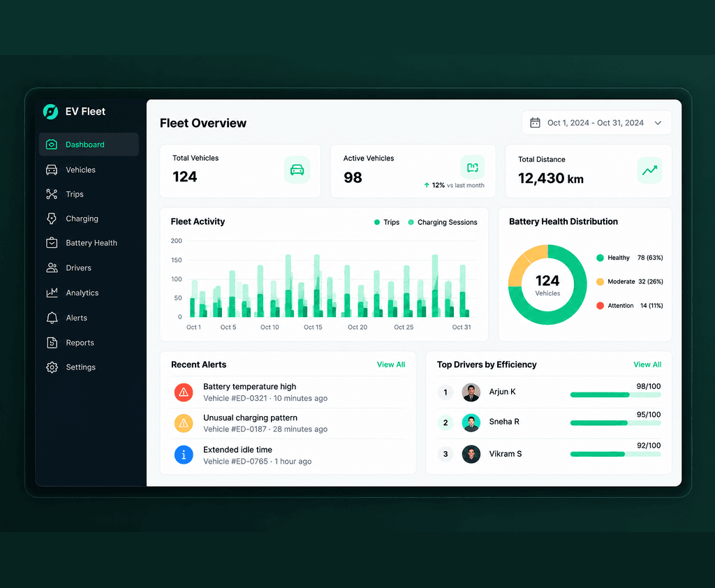
Task: Click Vikram S's efficiency progress bar
Action: (x=616, y=454)
